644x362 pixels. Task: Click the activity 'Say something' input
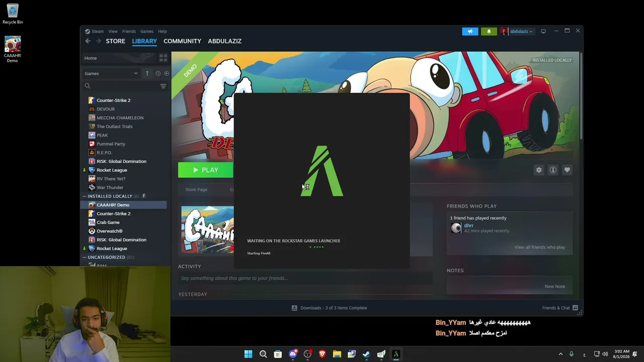tap(305, 278)
